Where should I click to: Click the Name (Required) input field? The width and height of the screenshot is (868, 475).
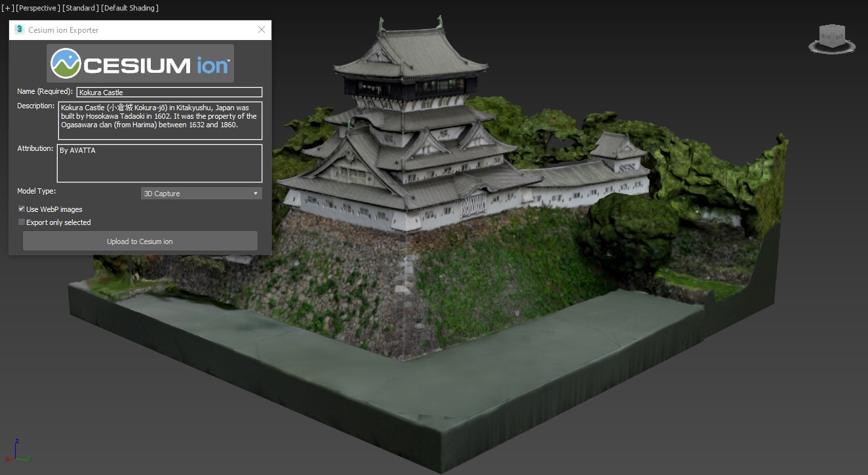point(169,93)
